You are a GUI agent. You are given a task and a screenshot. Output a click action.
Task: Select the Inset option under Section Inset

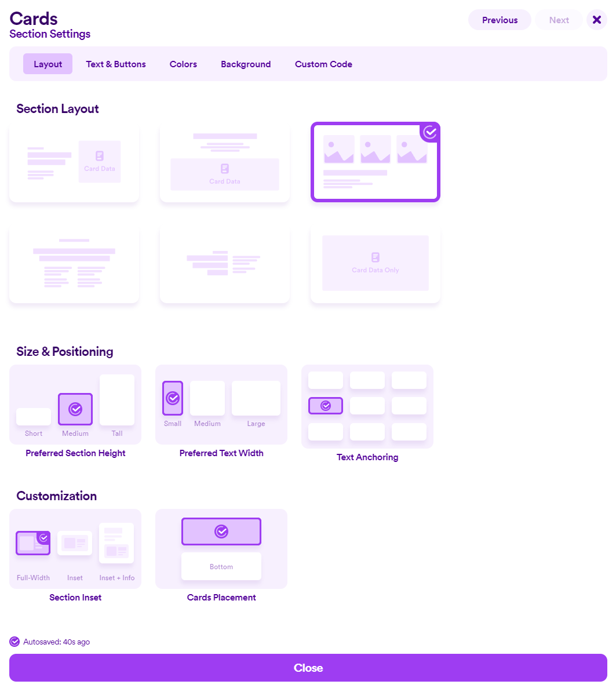pos(75,543)
